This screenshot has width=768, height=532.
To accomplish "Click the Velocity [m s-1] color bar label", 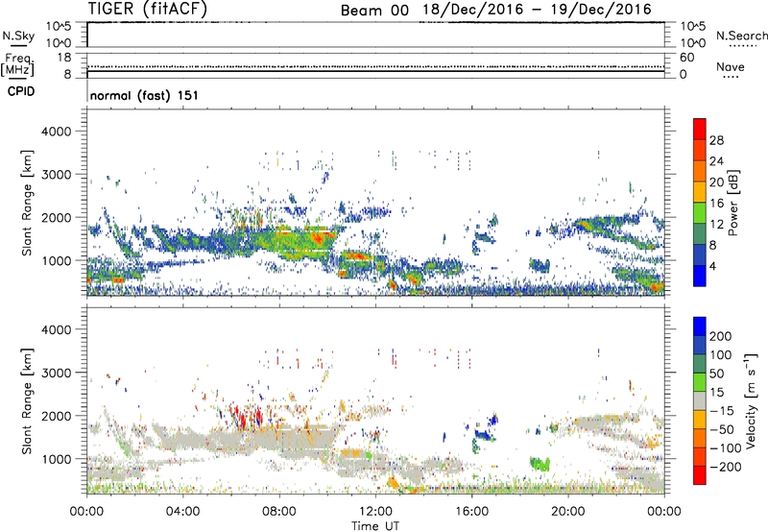I will 750,400.
